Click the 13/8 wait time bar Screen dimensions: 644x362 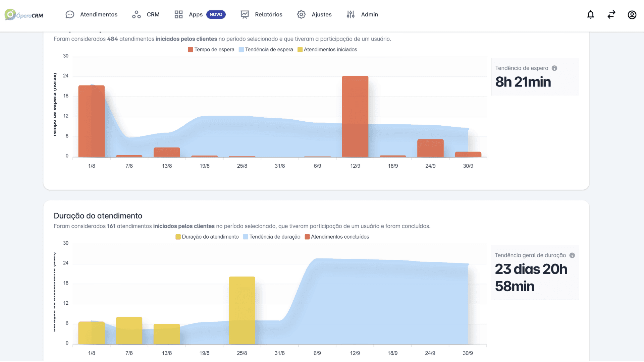167,152
